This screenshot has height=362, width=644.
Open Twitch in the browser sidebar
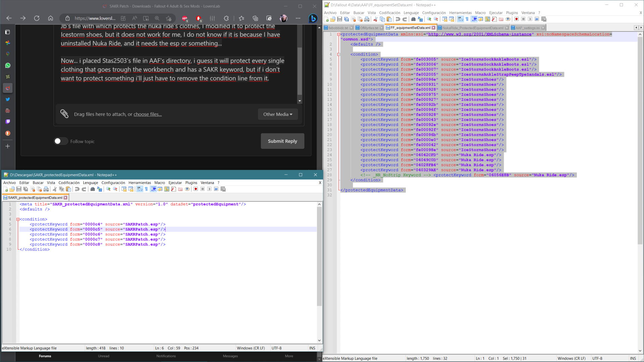click(8, 122)
